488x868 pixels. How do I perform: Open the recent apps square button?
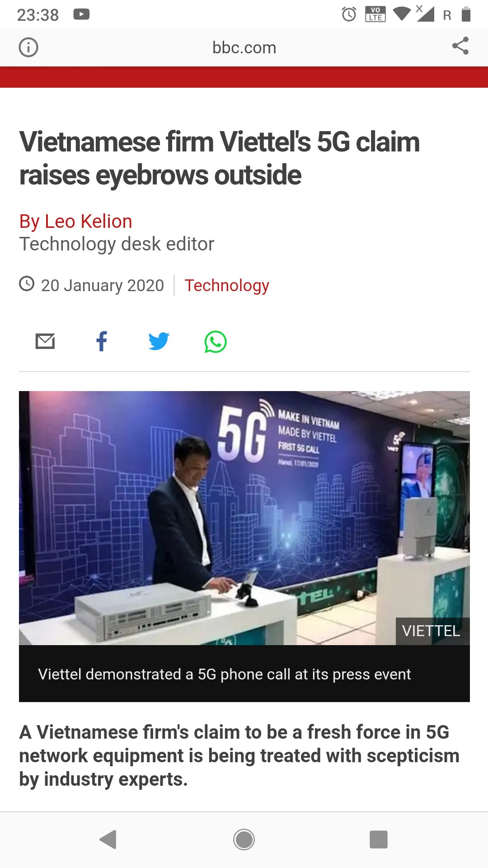379,840
